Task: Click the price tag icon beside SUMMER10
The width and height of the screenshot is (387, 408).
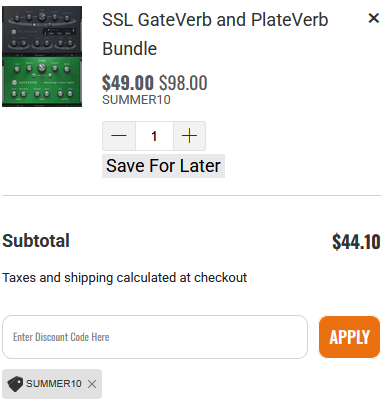Action: tap(15, 384)
